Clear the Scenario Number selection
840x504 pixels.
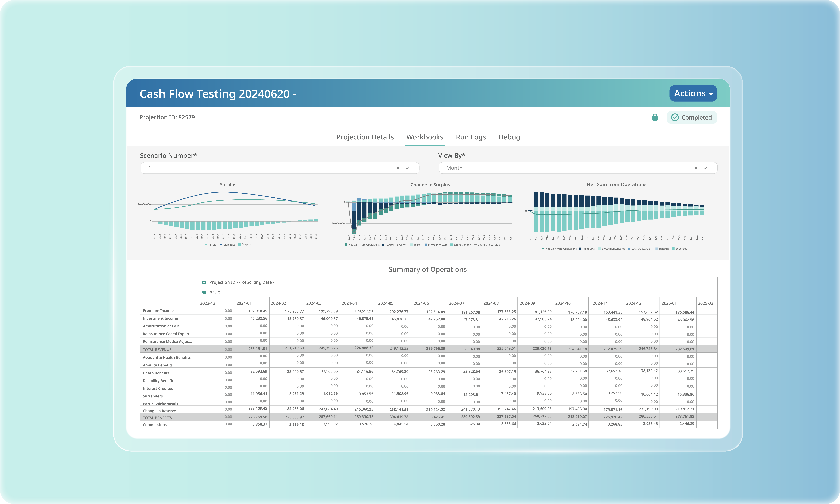click(398, 168)
